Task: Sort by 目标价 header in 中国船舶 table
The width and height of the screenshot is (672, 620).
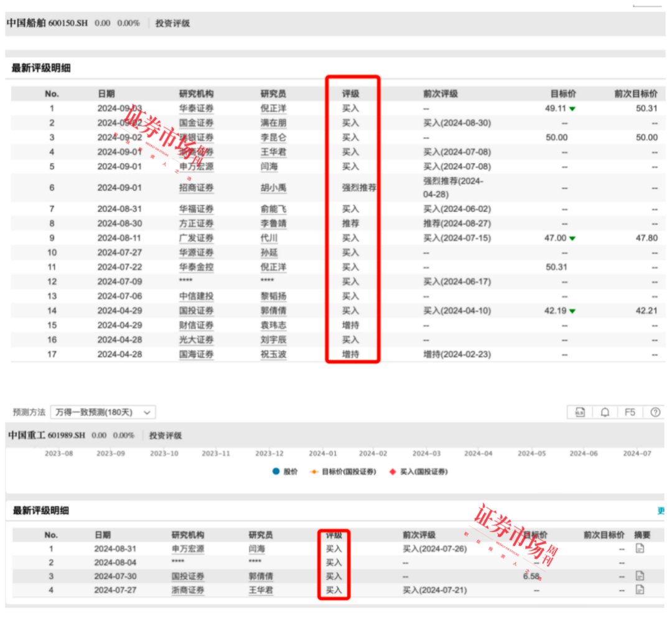Action: [563, 94]
